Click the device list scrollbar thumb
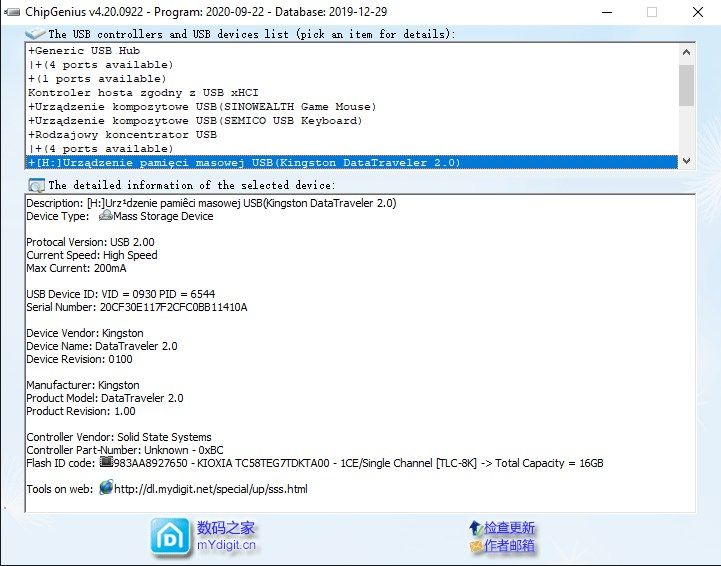This screenshot has height=566, width=721. (686, 85)
